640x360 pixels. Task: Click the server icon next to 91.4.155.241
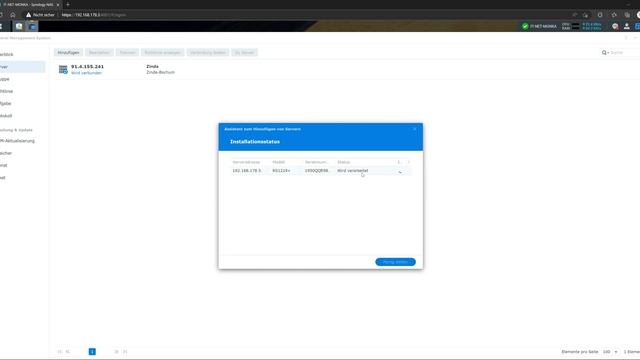pos(63,69)
